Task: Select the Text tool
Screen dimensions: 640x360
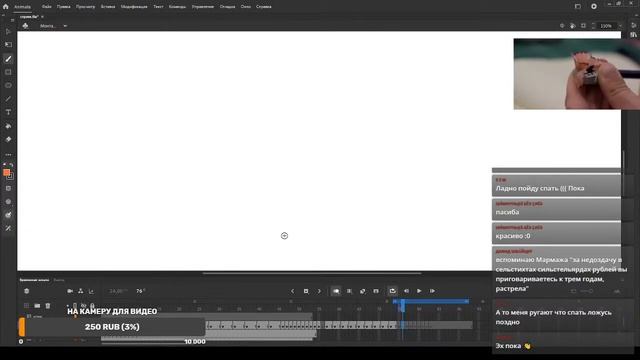Action: [x=8, y=112]
